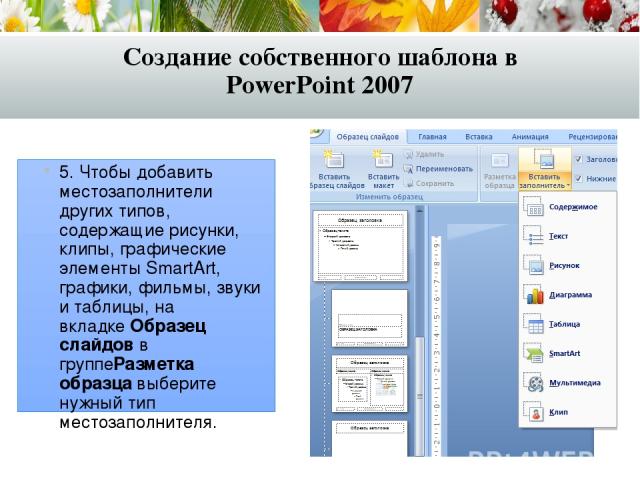Select the two-content layout thumbnail
The width and height of the screenshot is (640, 480).
click(x=370, y=384)
